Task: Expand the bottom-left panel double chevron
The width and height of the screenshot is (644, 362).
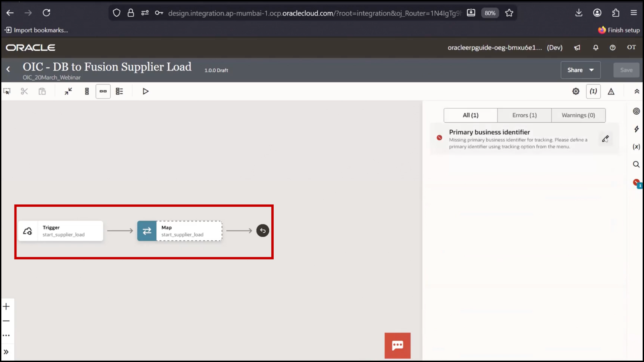Action: (6, 352)
